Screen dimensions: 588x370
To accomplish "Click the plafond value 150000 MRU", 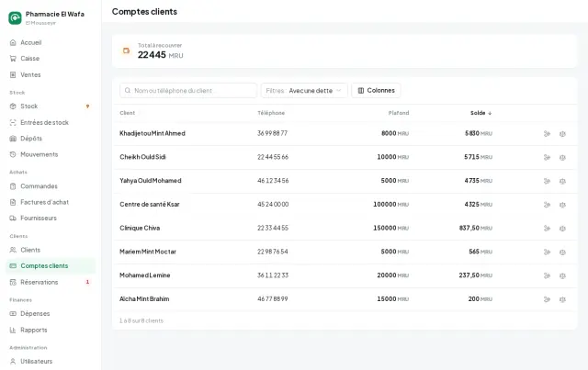I will [x=390, y=228].
